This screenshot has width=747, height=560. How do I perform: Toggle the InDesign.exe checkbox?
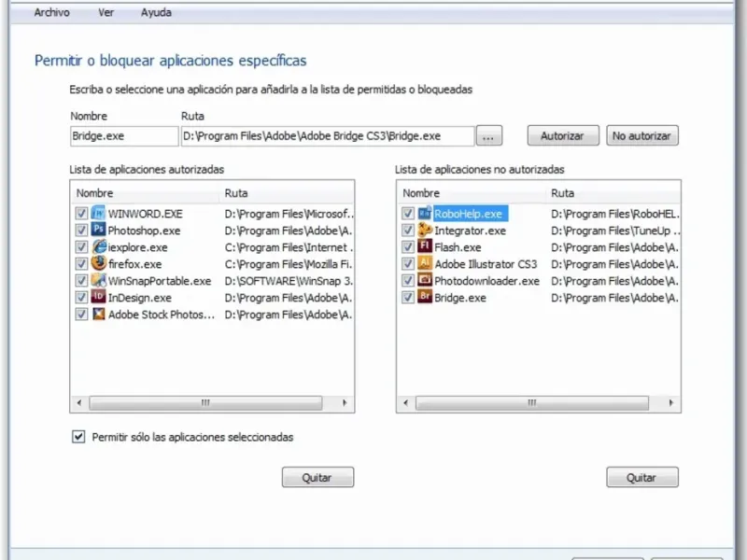[x=81, y=298]
